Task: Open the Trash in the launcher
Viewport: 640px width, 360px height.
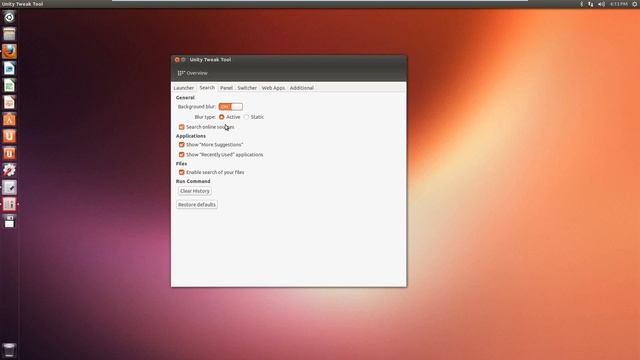Action: pyautogui.click(x=9, y=350)
